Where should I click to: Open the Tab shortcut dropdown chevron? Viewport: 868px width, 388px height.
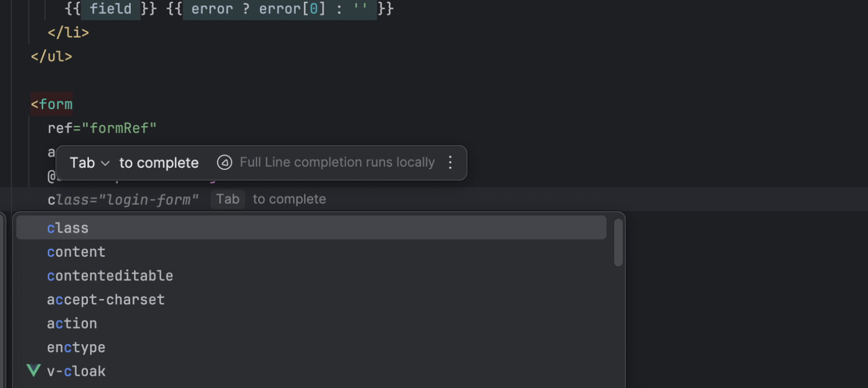point(106,163)
